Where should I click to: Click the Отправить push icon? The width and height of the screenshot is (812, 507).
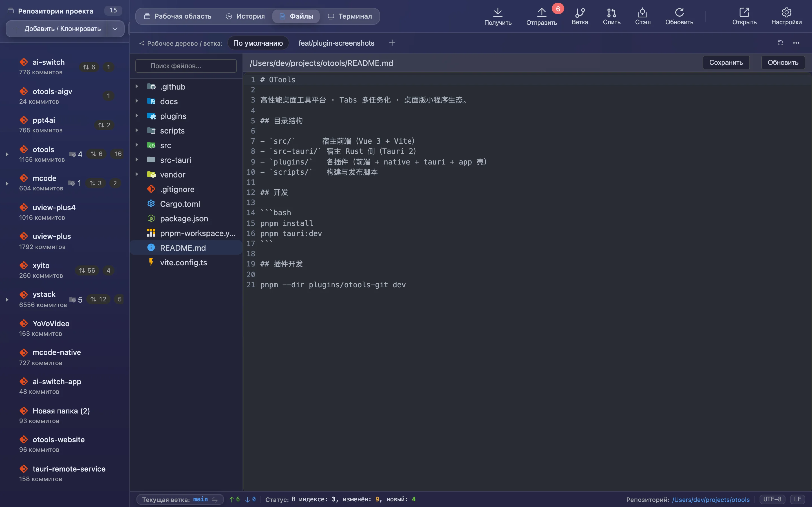tap(541, 12)
